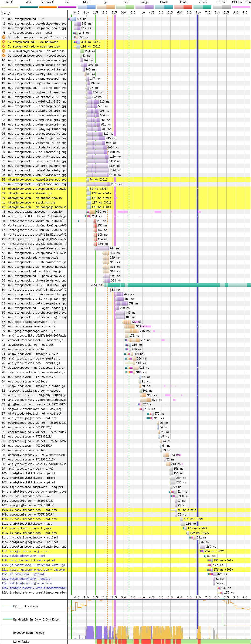Click the js legend color bar

[106, 7]
